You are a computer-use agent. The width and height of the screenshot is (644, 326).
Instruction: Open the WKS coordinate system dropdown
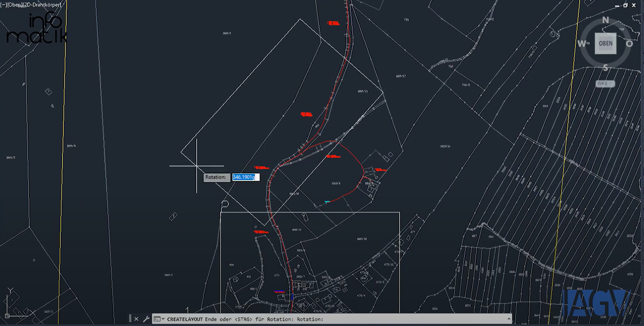coord(605,84)
